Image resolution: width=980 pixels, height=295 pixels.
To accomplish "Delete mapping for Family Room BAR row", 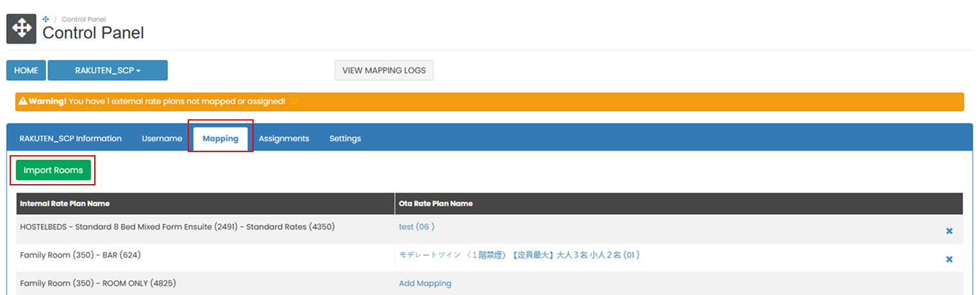I will (x=949, y=259).
